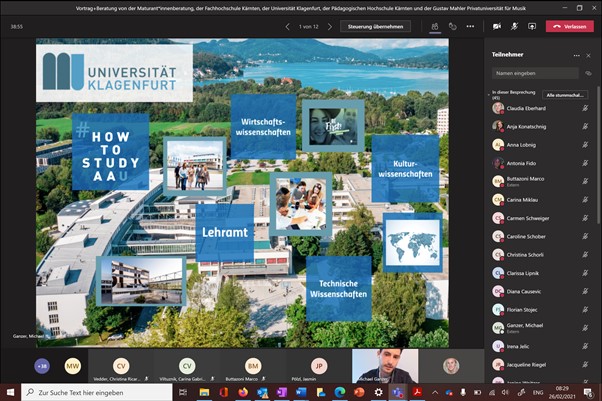Image resolution: width=602 pixels, height=401 pixels.
Task: Open volume control in system tray
Action: pyautogui.click(x=505, y=393)
